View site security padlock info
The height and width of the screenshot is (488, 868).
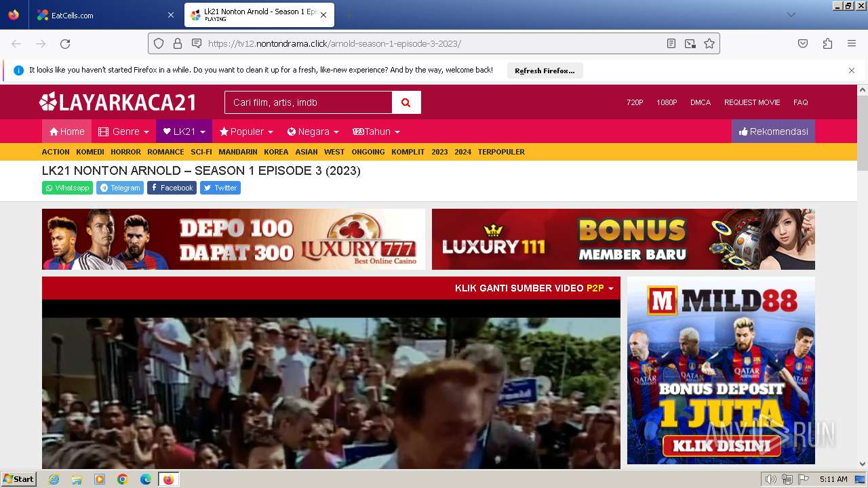click(178, 43)
